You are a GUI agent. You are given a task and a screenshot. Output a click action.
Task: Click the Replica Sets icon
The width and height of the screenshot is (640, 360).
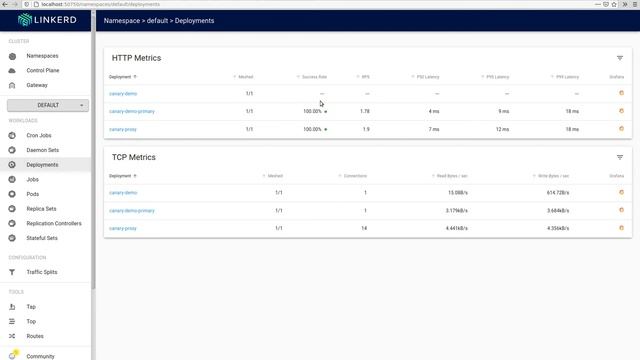pyautogui.click(x=12, y=209)
